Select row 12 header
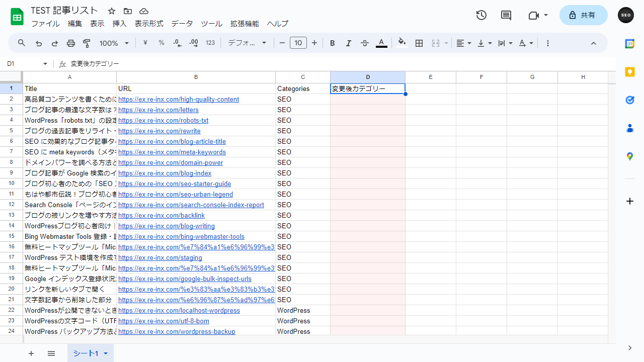The width and height of the screenshot is (644, 362). tap(11, 205)
